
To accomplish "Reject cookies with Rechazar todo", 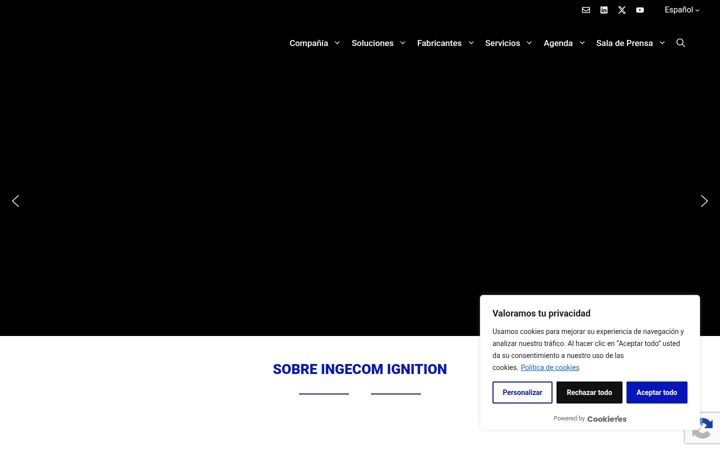I will 589,393.
